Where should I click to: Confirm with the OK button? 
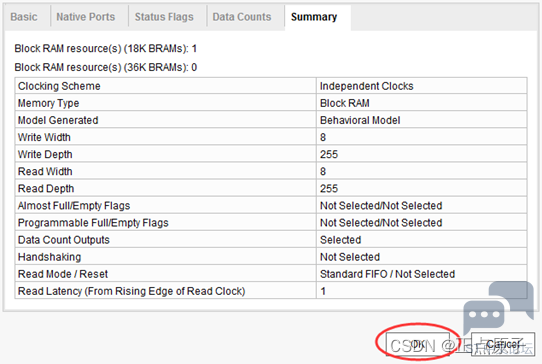pyautogui.click(x=418, y=344)
